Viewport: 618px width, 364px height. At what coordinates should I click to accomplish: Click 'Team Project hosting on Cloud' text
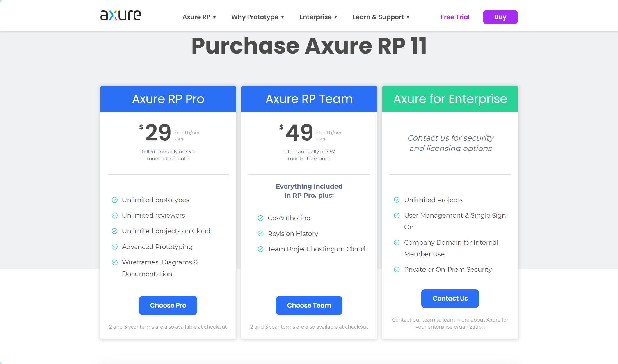tap(316, 249)
